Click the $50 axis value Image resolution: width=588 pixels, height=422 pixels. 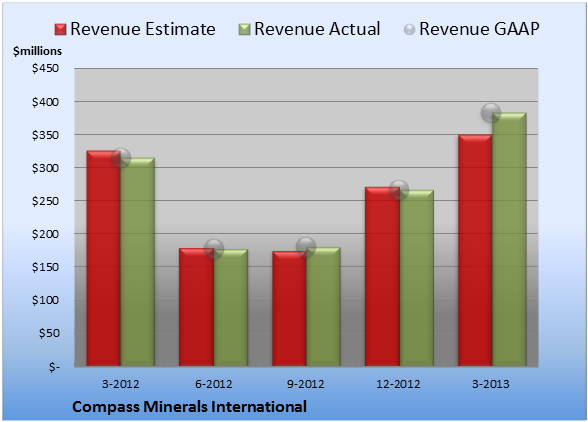49,333
